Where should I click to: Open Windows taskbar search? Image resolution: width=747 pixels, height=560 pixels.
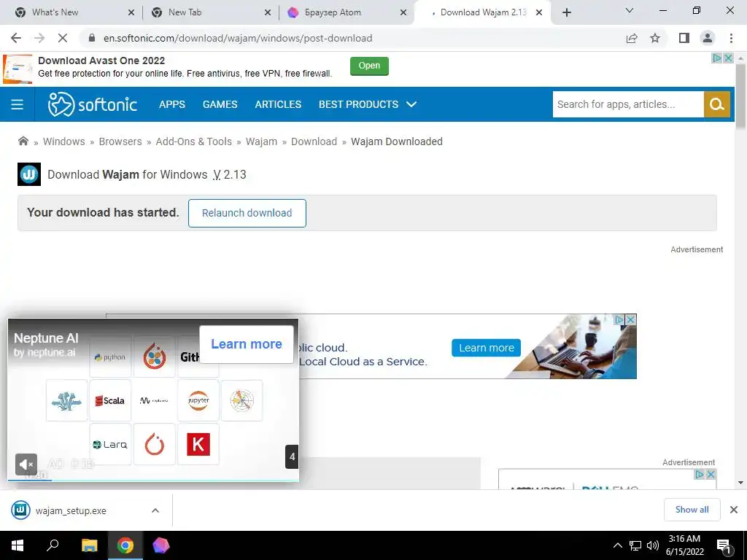click(x=53, y=545)
